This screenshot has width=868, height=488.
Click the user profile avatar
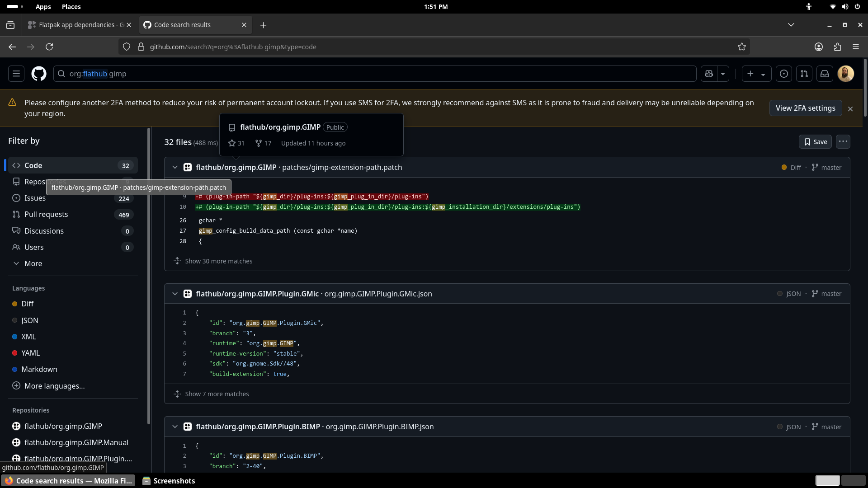845,74
